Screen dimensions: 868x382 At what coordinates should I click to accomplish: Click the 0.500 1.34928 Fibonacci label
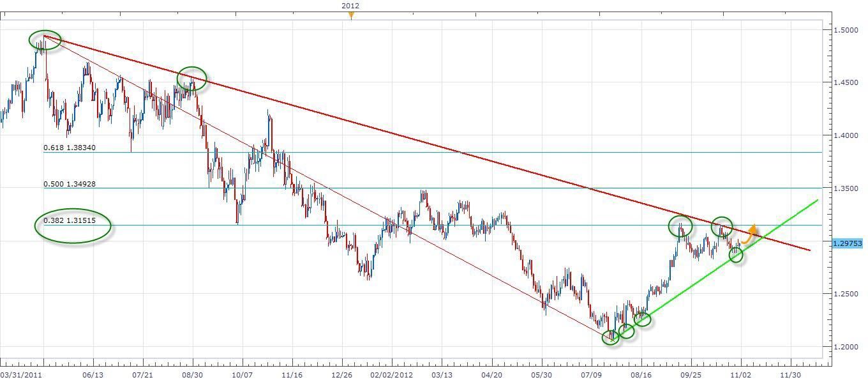point(70,184)
